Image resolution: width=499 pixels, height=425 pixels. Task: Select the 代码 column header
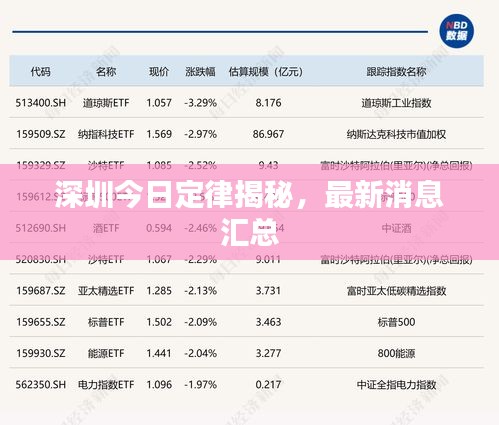[x=41, y=71]
